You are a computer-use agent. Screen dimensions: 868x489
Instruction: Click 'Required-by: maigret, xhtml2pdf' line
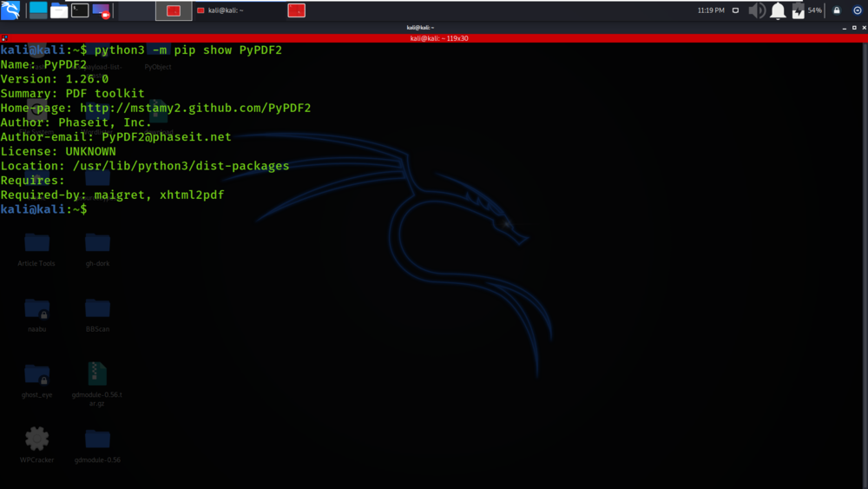click(x=112, y=195)
